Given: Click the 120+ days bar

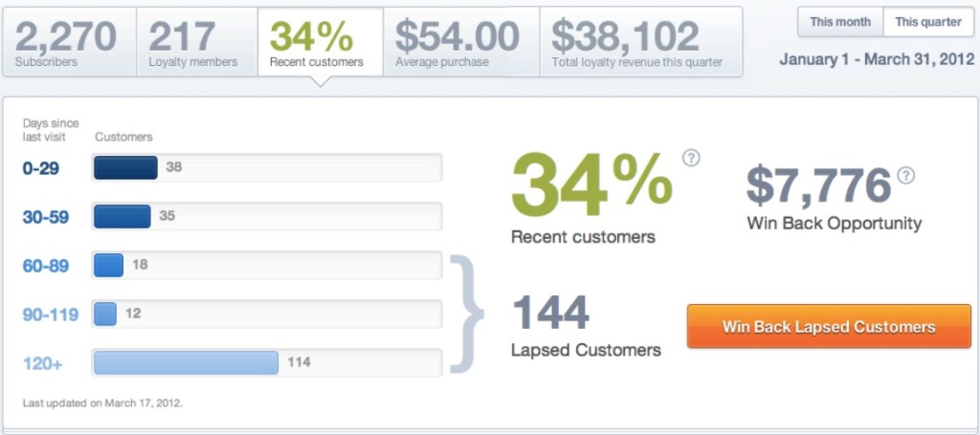Looking at the screenshot, I should [x=186, y=362].
